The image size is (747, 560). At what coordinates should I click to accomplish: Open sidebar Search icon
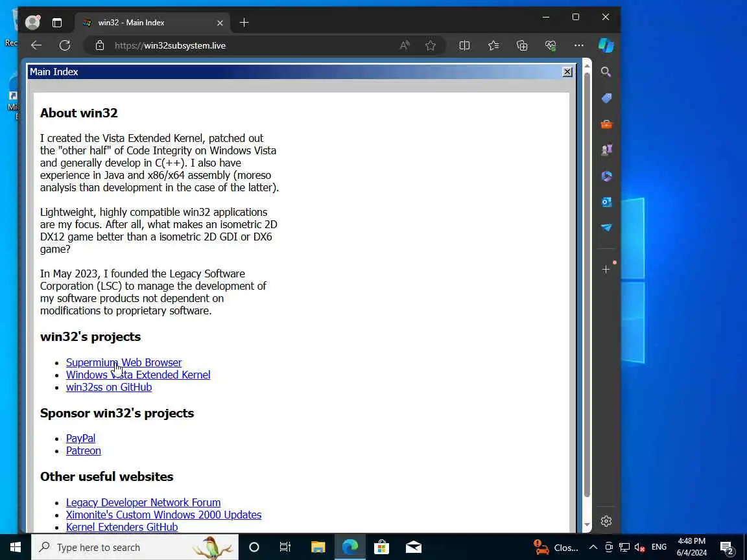click(606, 72)
